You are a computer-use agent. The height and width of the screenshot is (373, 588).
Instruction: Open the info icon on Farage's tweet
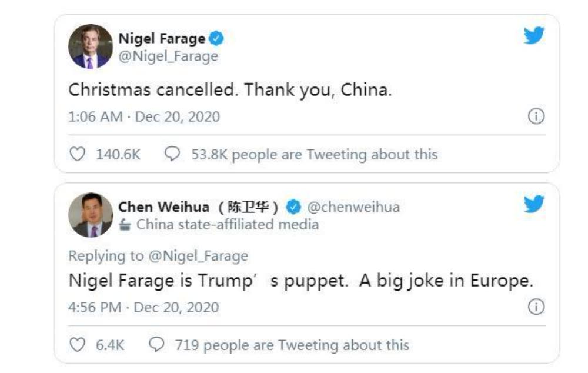[536, 116]
